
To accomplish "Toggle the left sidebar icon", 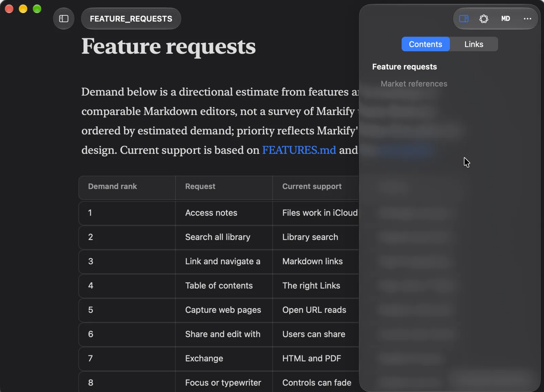I will click(64, 19).
